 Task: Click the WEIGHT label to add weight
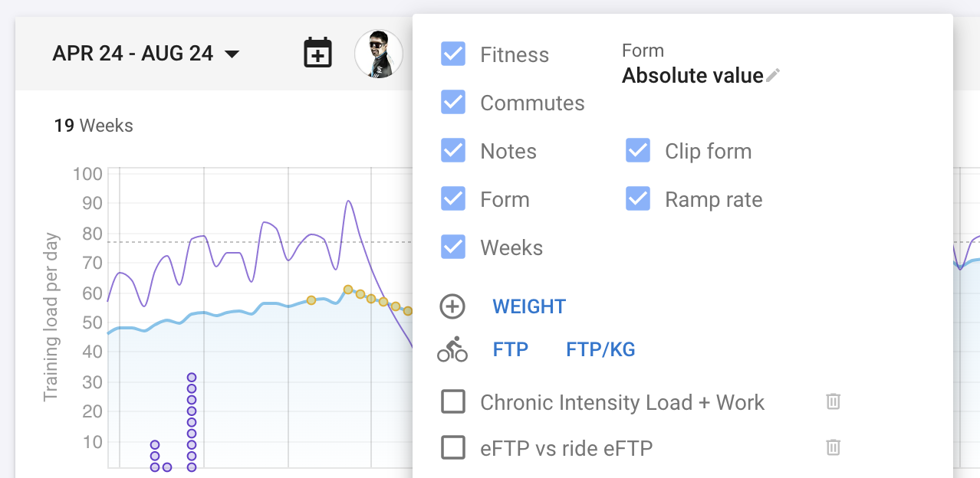click(x=528, y=306)
